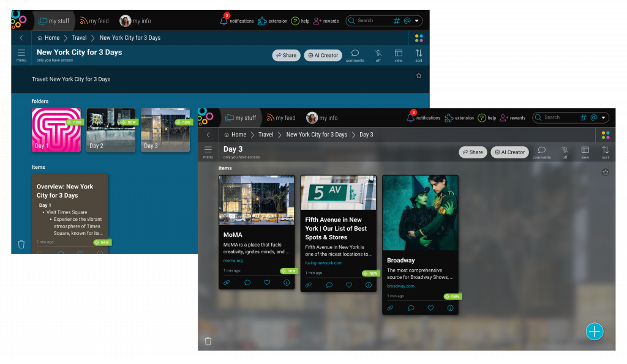Open comments in the Day 3 window toolbar
The height and width of the screenshot is (364, 627).
(541, 152)
